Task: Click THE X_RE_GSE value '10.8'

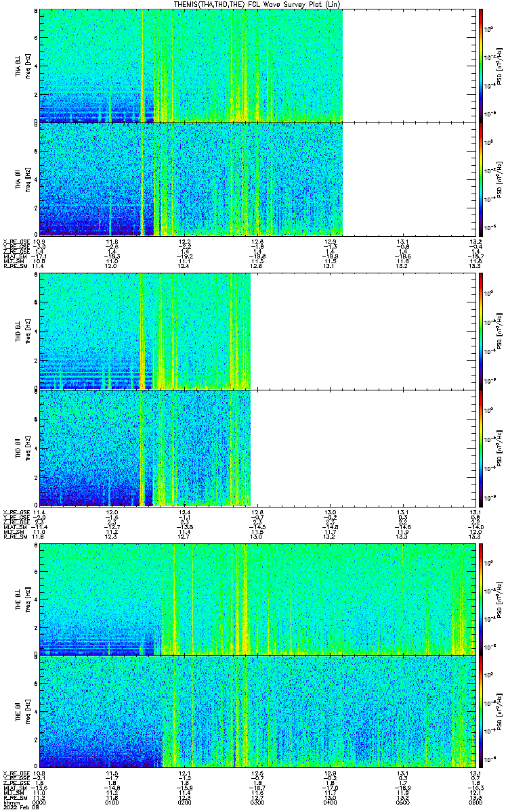Action: [x=39, y=773]
